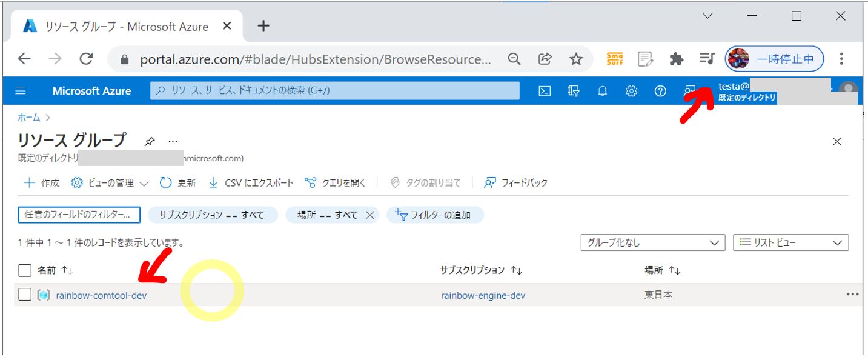Click the browser address bar URL
Screen dimensions: 868x360
[316, 59]
